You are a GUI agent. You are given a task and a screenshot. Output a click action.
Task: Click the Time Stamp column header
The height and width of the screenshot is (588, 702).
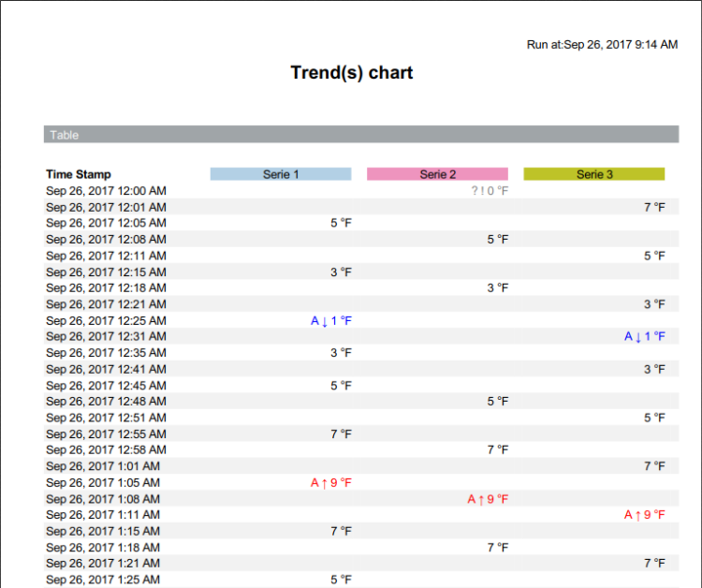pos(79,174)
